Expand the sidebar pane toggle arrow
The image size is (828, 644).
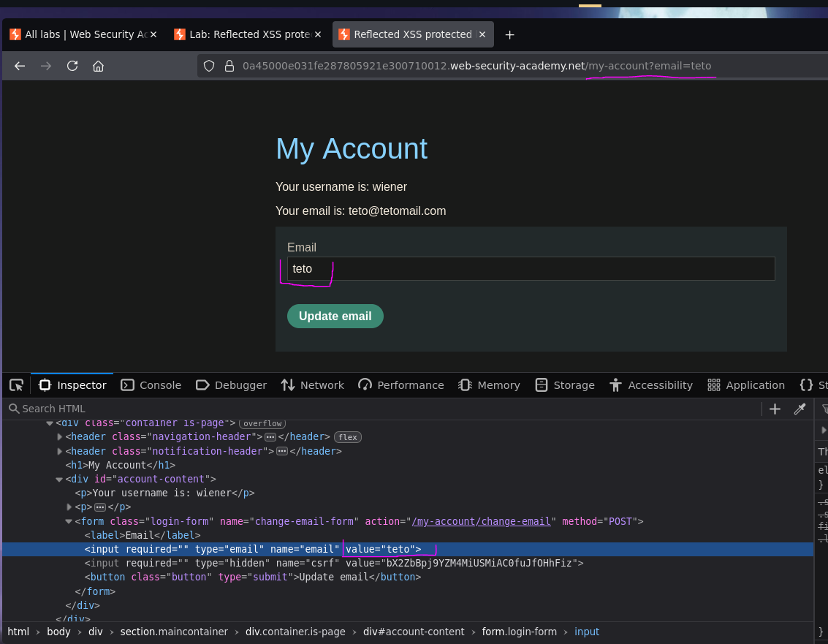(x=823, y=430)
